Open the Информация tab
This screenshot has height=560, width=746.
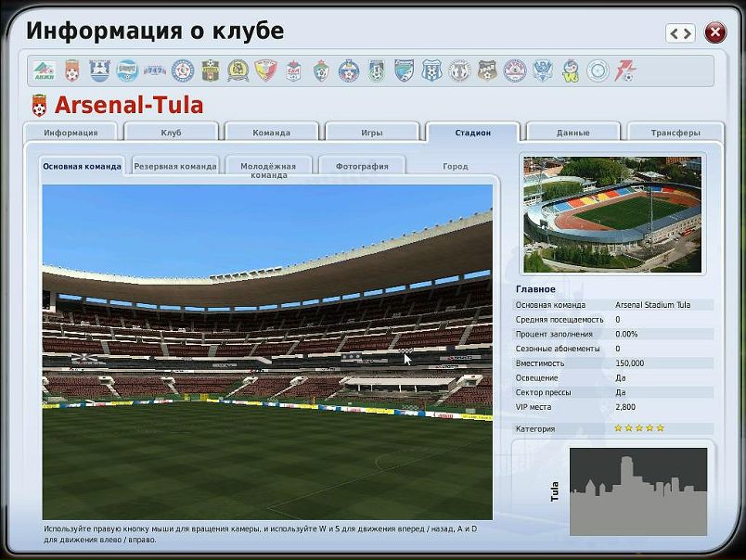click(71, 133)
